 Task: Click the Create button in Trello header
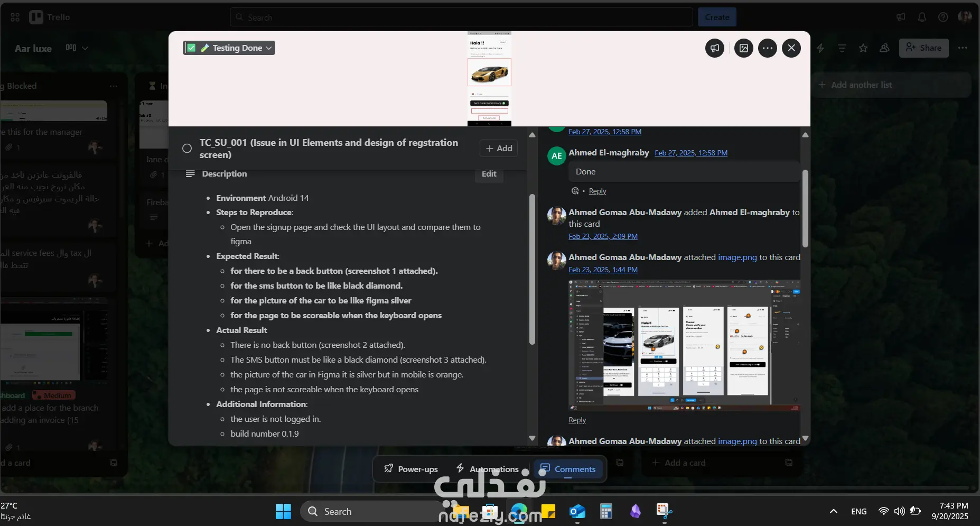click(x=717, y=17)
